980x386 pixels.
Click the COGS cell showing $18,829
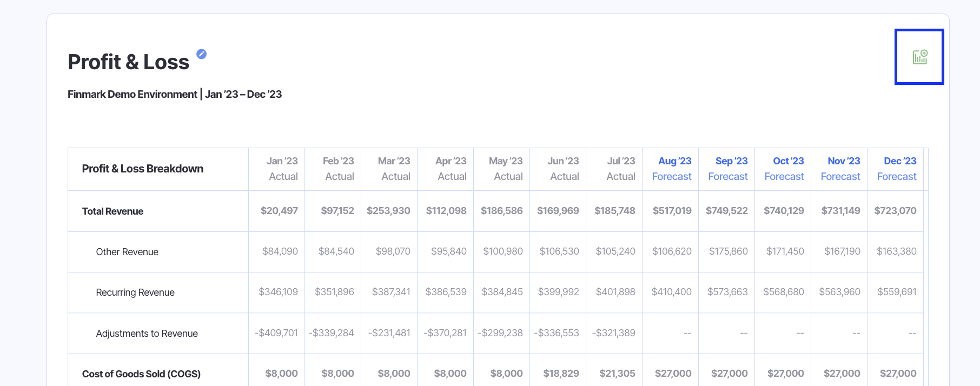click(x=561, y=374)
